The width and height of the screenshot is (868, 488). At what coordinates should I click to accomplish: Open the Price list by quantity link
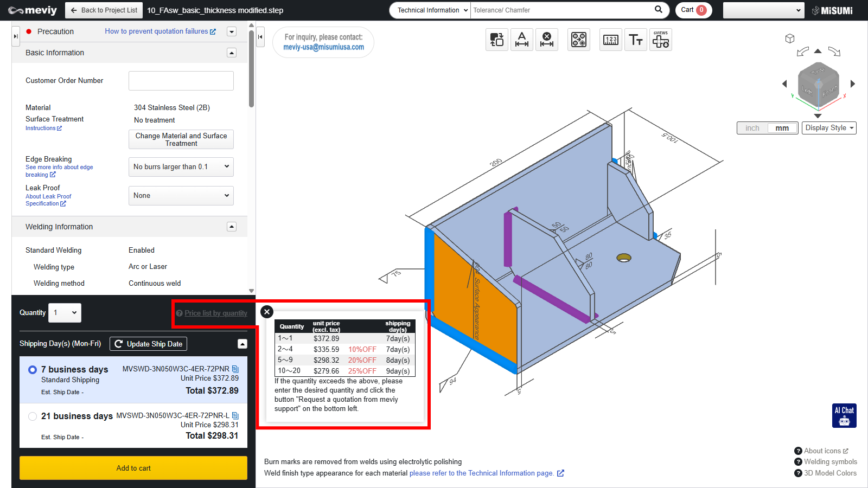pos(215,313)
